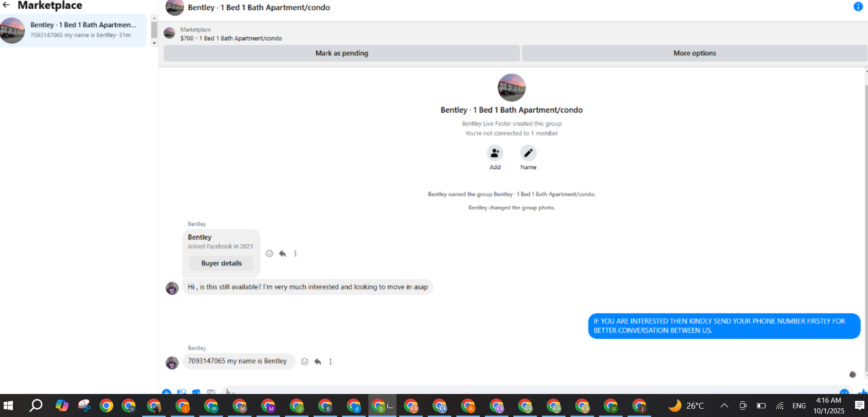This screenshot has width=868, height=417.
Task: Click the left list scrollbar down arrow
Action: click(154, 43)
